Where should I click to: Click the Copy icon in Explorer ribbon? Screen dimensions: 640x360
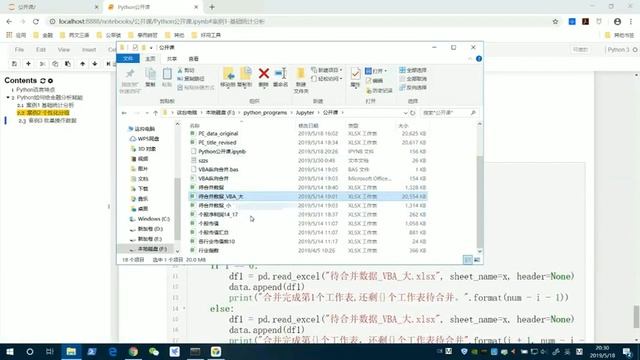pos(150,74)
